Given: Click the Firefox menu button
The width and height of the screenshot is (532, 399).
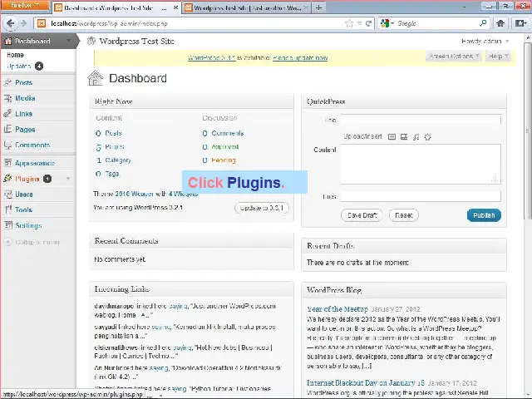Looking at the screenshot, I should [x=24, y=6].
